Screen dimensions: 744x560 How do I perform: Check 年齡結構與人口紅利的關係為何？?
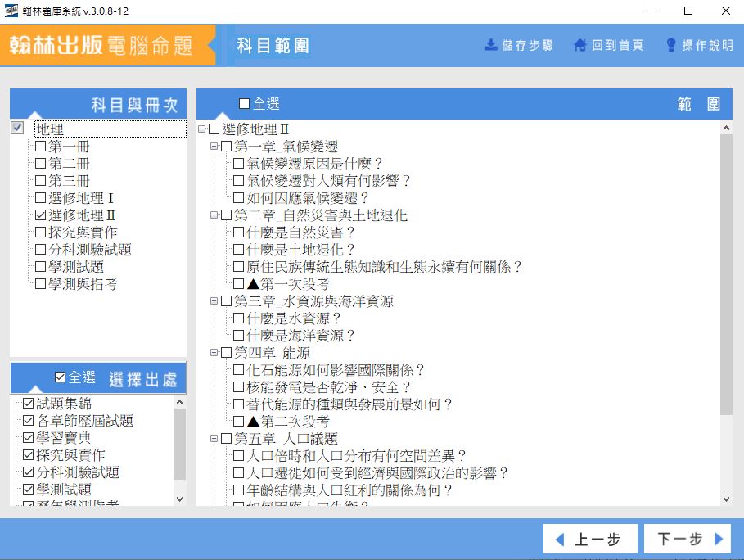[239, 490]
